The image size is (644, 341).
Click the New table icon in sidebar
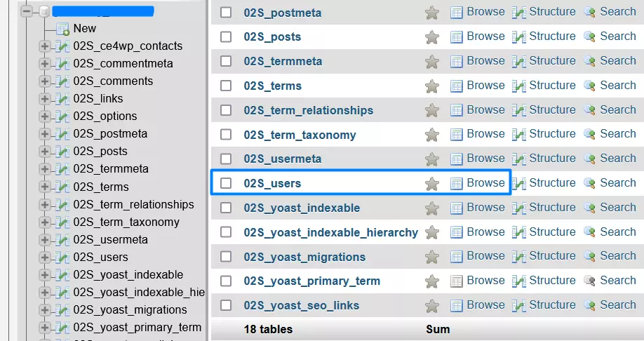click(x=62, y=29)
